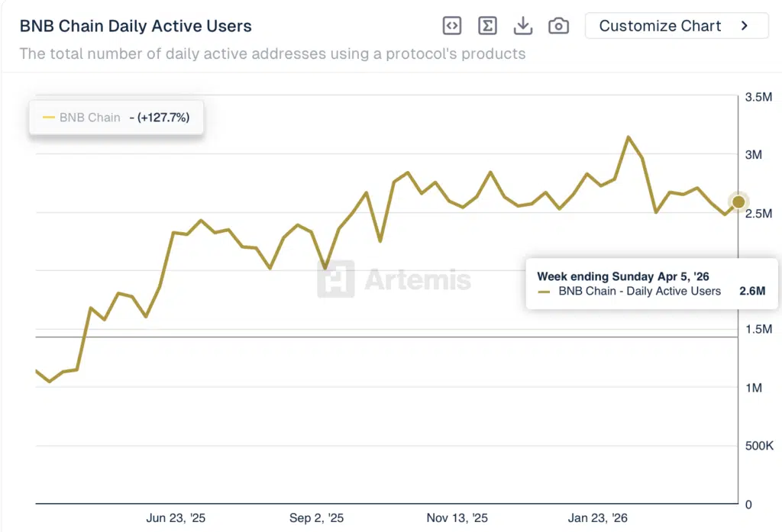Click the 'Jun 23, '25' axis label

(x=176, y=518)
